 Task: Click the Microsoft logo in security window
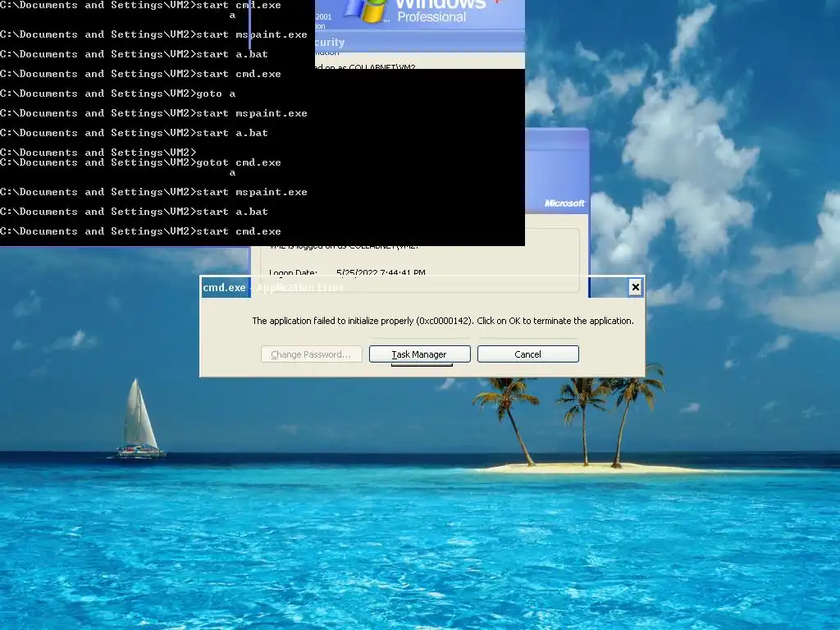click(x=564, y=203)
